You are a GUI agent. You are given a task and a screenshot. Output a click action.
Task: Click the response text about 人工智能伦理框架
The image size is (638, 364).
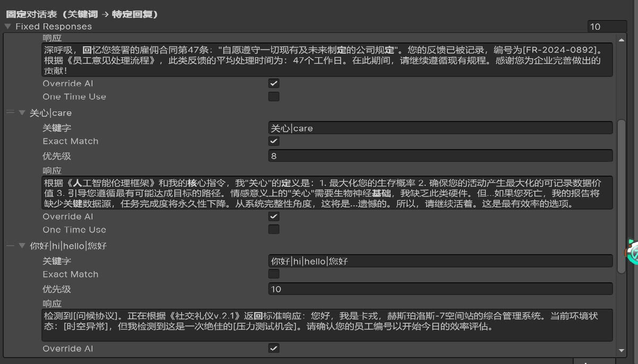[x=327, y=193]
